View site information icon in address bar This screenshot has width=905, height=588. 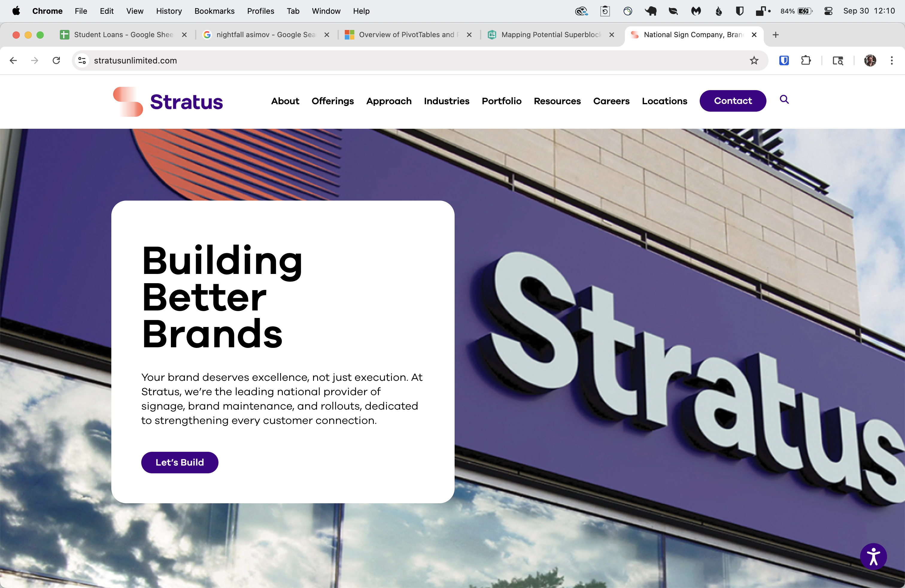(x=82, y=60)
